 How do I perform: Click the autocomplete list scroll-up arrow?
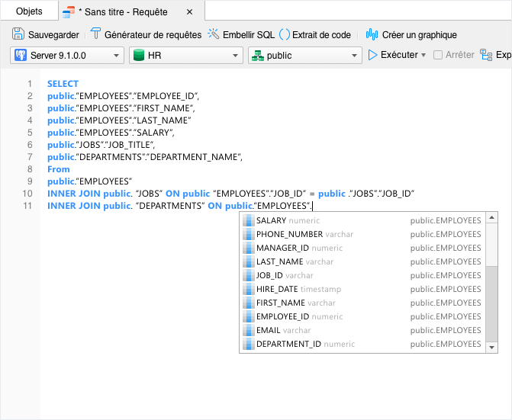click(x=491, y=217)
